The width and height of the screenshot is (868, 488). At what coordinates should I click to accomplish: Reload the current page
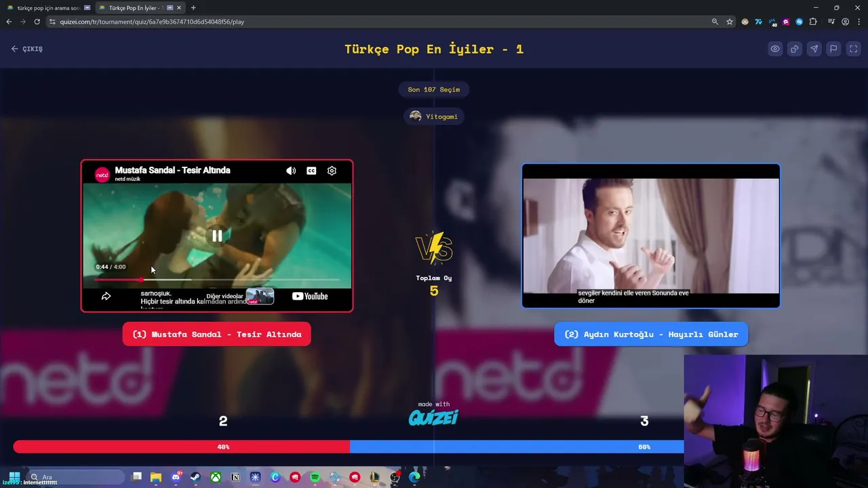point(37,22)
